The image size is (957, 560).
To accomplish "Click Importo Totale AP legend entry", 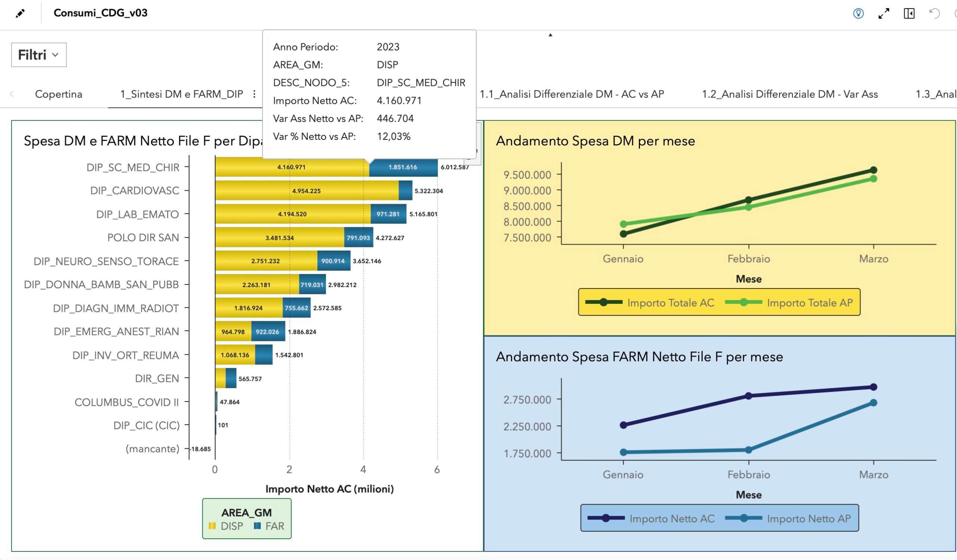I will point(789,302).
